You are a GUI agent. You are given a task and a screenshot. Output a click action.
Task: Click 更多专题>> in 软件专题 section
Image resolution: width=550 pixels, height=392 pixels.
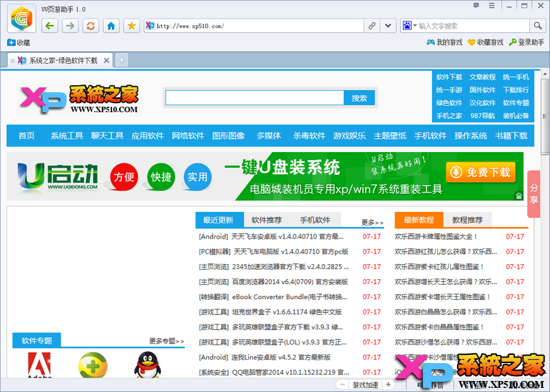(166, 340)
